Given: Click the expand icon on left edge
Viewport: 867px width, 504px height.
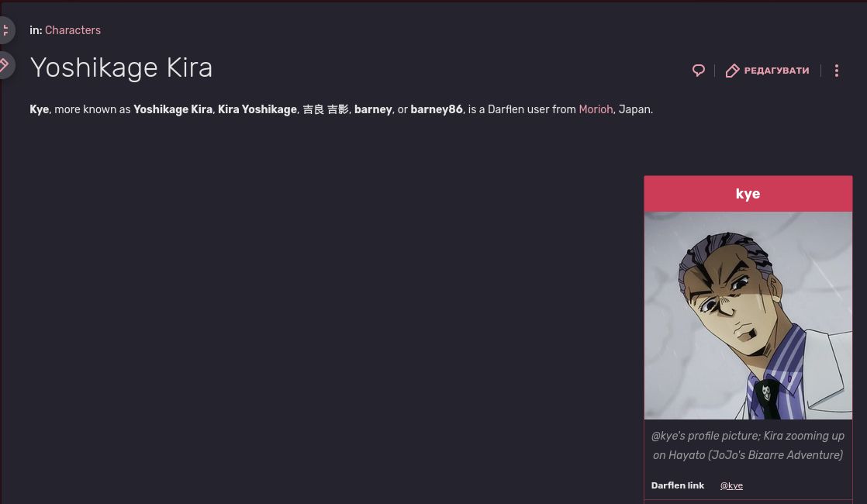Looking at the screenshot, I should [x=5, y=29].
